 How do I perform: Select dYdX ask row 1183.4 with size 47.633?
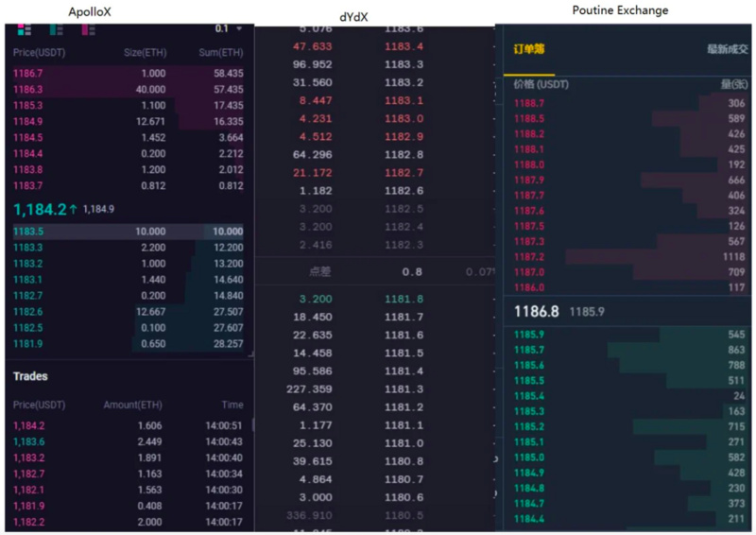click(x=358, y=47)
